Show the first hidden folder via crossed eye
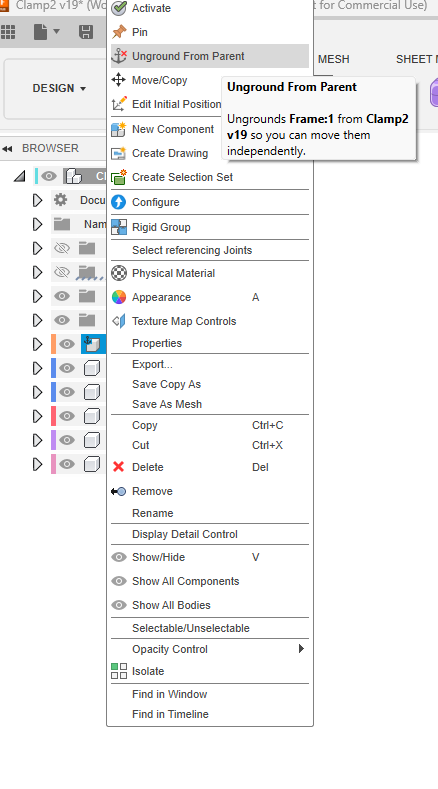The width and height of the screenshot is (438, 789). click(x=62, y=248)
